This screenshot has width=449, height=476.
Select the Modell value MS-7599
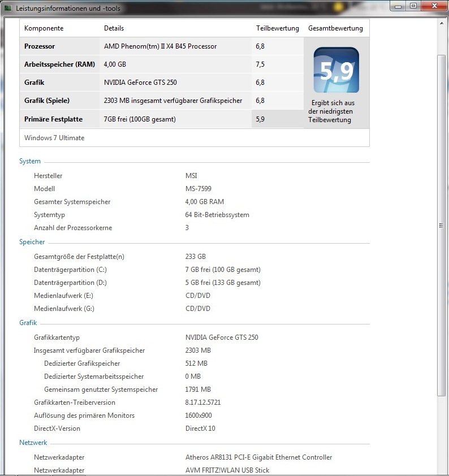pyautogui.click(x=198, y=189)
